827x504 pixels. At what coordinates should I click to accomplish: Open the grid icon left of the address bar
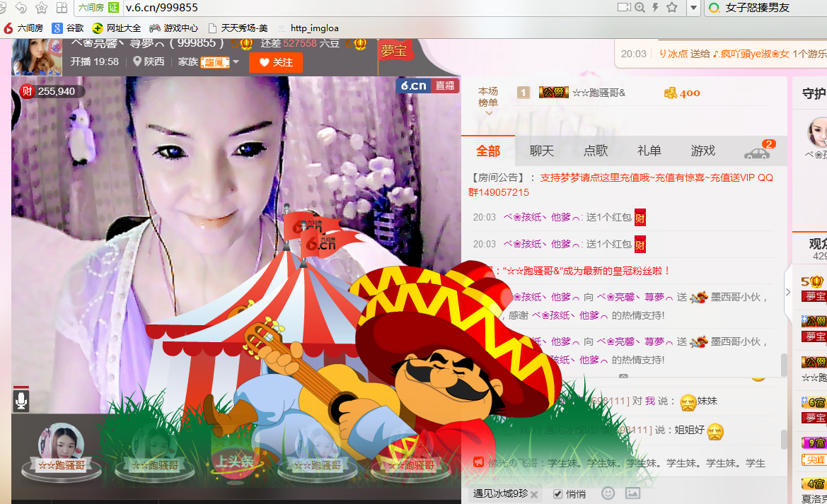(x=62, y=7)
